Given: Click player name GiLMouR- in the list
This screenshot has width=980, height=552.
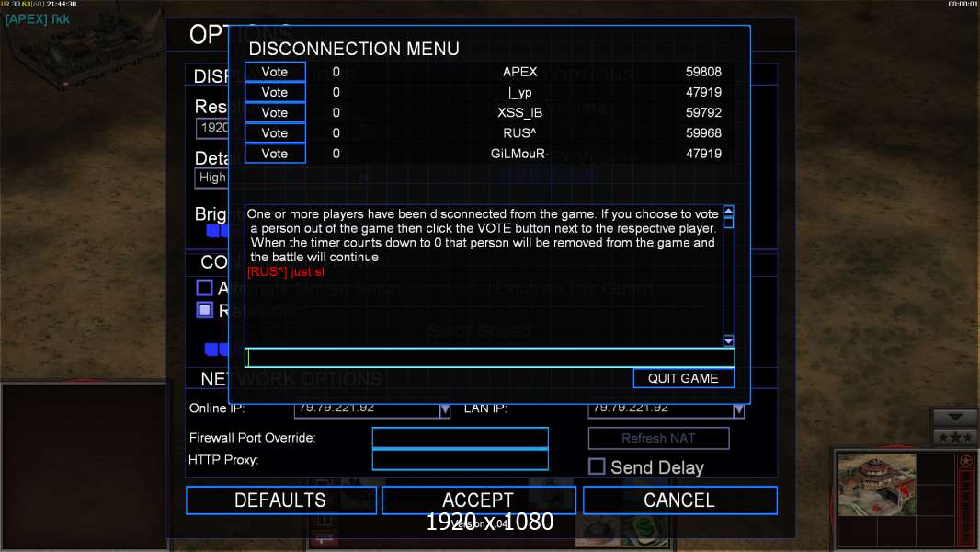Looking at the screenshot, I should tap(520, 154).
